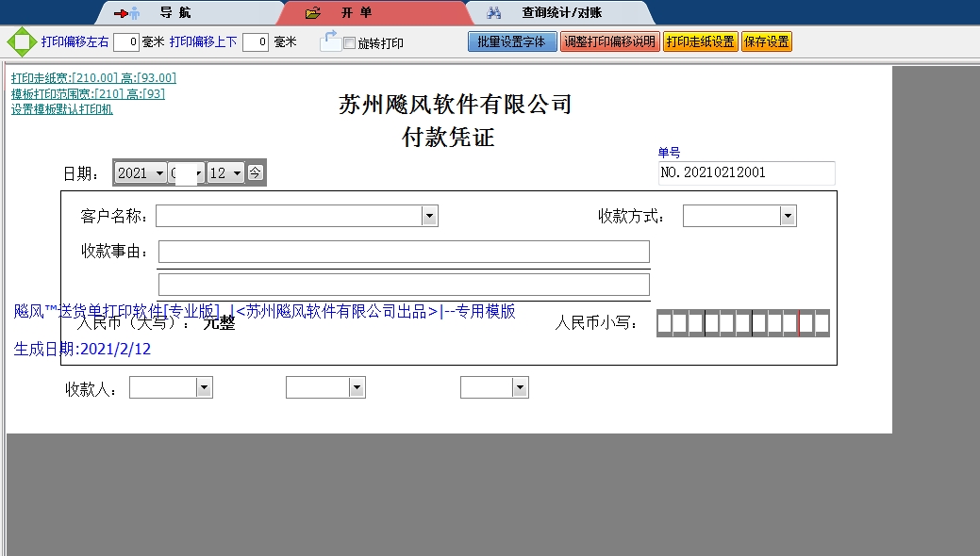This screenshot has width=980, height=556.
Task: Click the 单号 NO.20210212001 field
Action: tap(745, 173)
